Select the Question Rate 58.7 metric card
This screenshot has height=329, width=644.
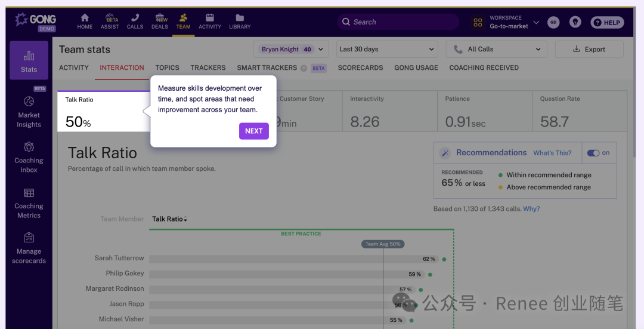[x=580, y=111]
